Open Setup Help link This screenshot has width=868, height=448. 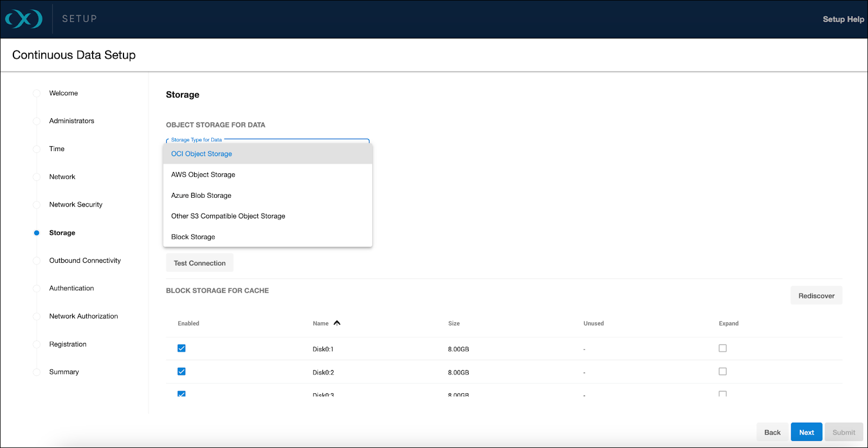click(x=843, y=19)
